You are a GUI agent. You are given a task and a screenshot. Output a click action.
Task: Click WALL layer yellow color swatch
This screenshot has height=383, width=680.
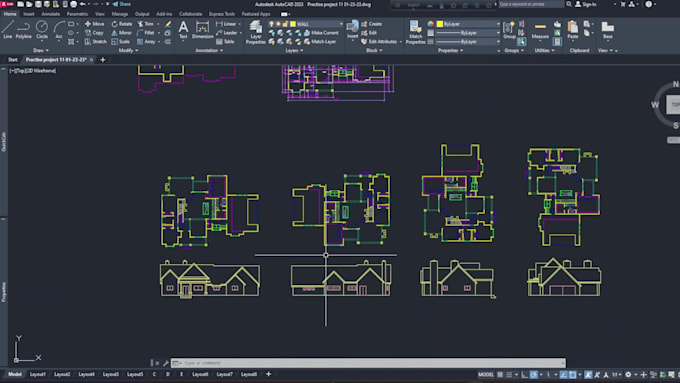(x=293, y=24)
